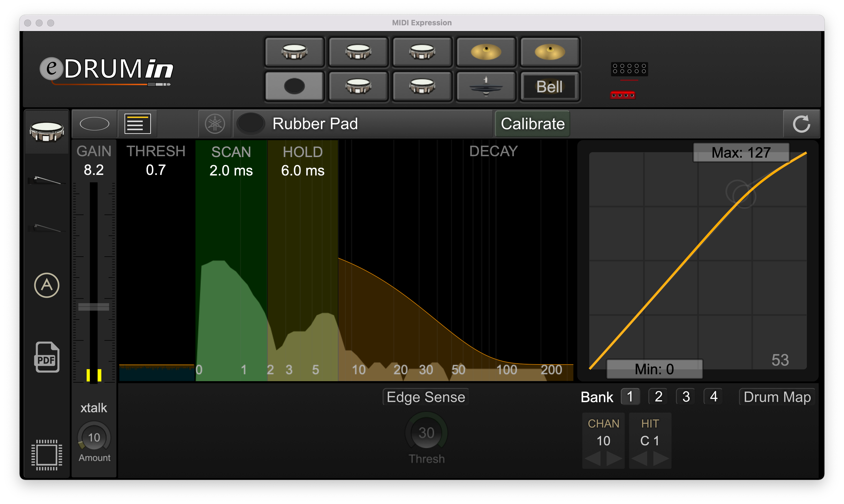Image resolution: width=844 pixels, height=504 pixels.
Task: Select the third drum pad in bottom row
Action: pos(422,86)
